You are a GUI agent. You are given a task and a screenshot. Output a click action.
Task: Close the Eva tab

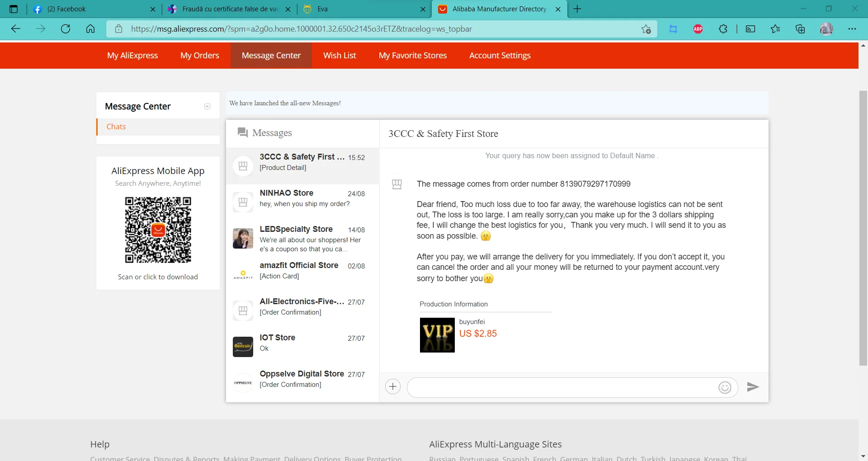(423, 9)
